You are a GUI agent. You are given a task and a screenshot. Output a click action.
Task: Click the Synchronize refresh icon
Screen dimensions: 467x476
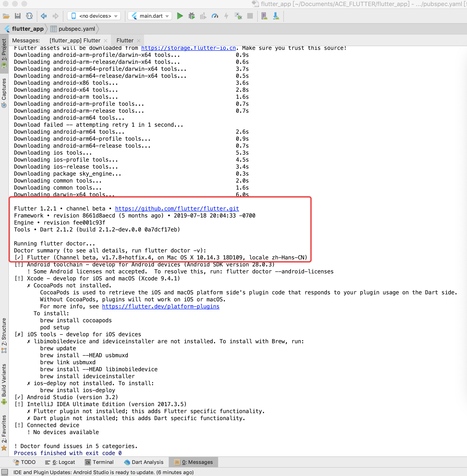point(29,16)
